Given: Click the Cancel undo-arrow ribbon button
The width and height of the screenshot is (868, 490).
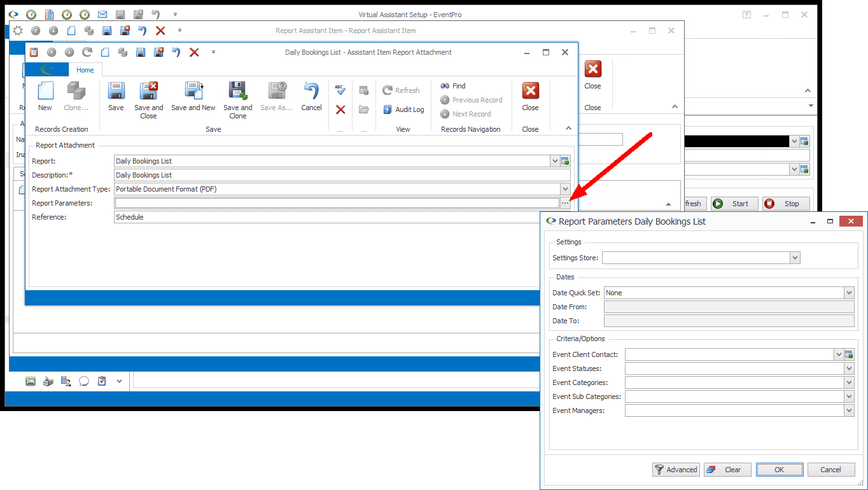Looking at the screenshot, I should tap(311, 97).
